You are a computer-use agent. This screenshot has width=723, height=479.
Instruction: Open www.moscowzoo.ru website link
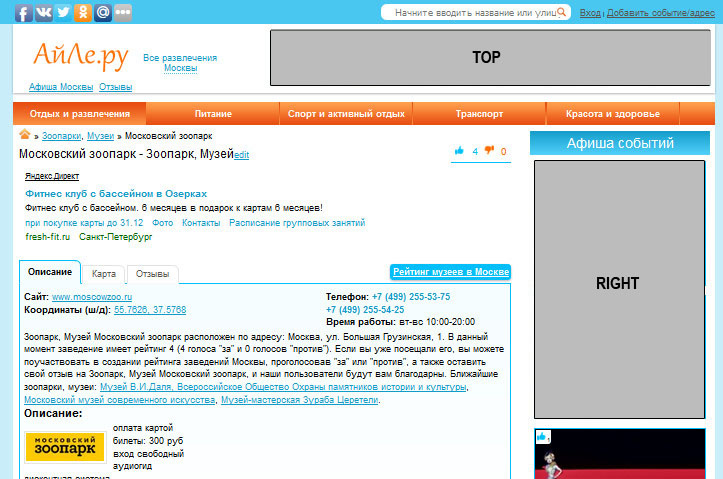point(92,297)
